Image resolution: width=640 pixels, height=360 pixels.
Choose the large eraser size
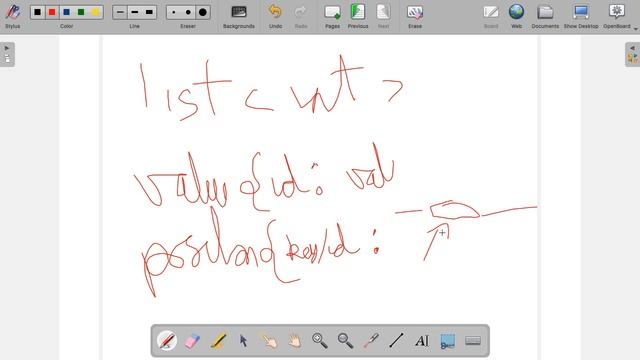pyautogui.click(x=203, y=12)
